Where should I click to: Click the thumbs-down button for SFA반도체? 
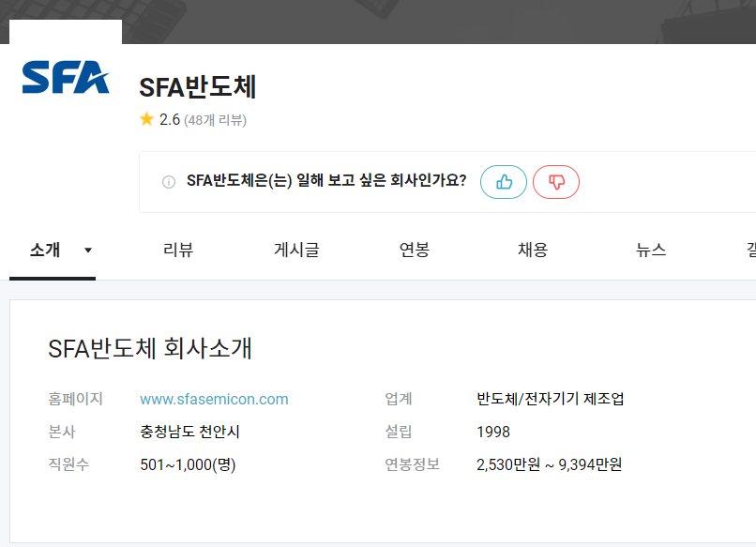click(556, 182)
